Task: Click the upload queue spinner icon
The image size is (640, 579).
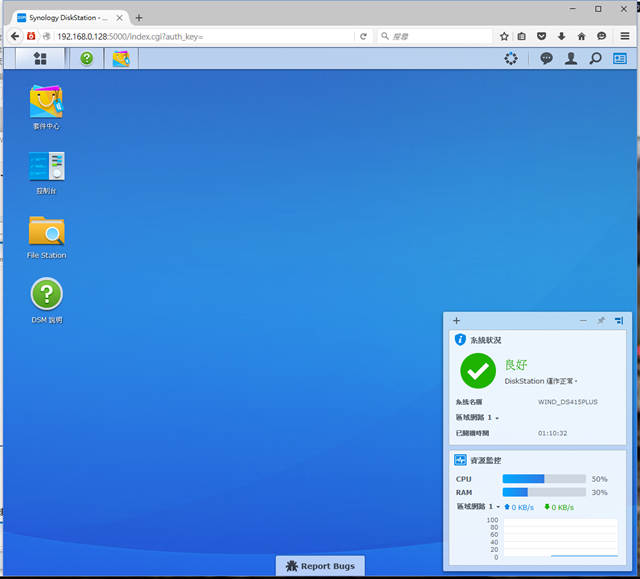Action: pyautogui.click(x=511, y=58)
